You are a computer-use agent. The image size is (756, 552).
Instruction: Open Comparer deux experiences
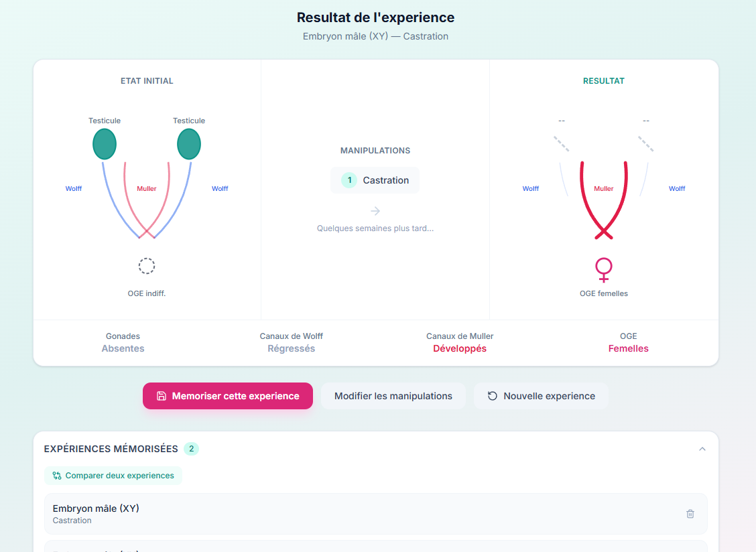(113, 476)
